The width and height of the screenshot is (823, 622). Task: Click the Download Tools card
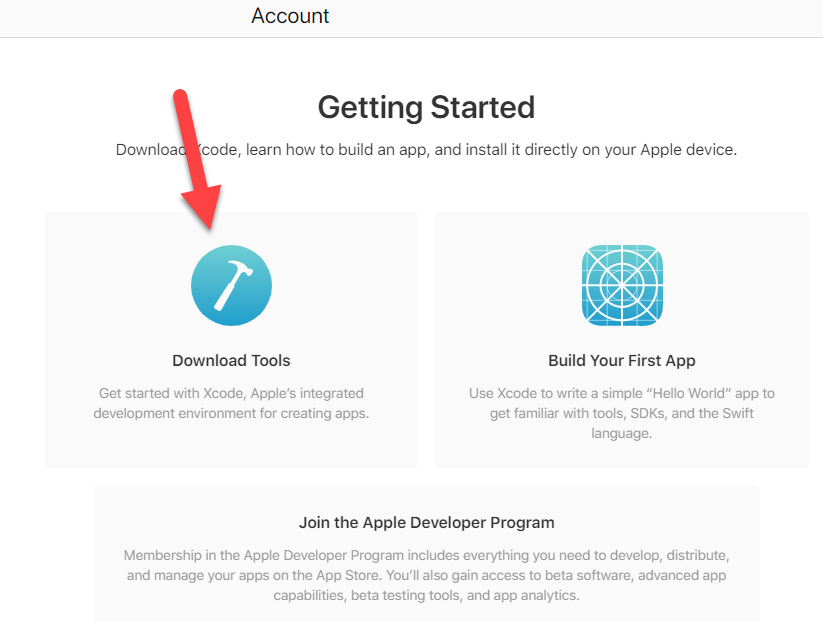231,339
